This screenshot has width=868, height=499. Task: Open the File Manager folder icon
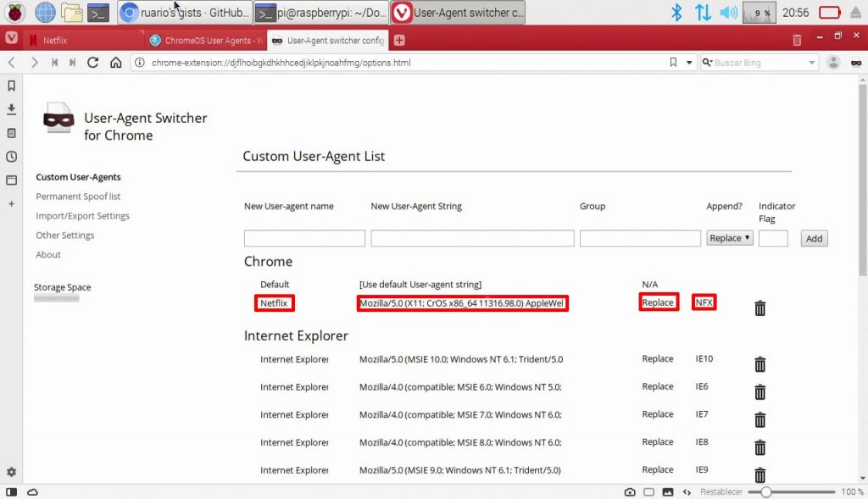click(x=72, y=12)
